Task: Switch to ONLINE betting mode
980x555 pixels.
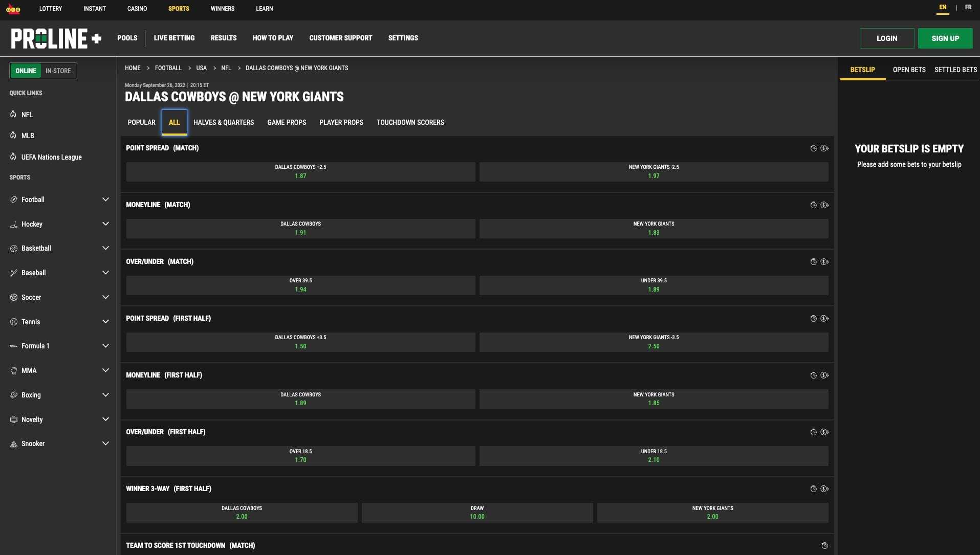Action: tap(26, 71)
